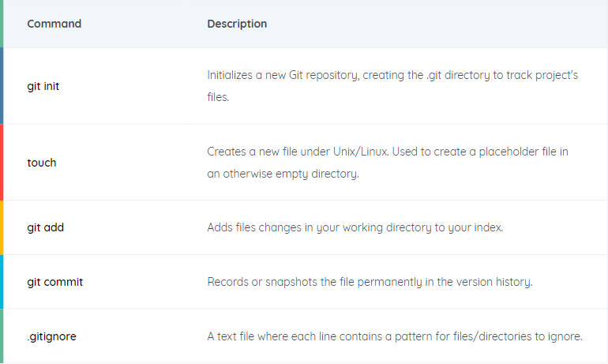The width and height of the screenshot is (608, 364).
Task: Click the green stripe beside Command header
Action: pyautogui.click(x=2, y=24)
